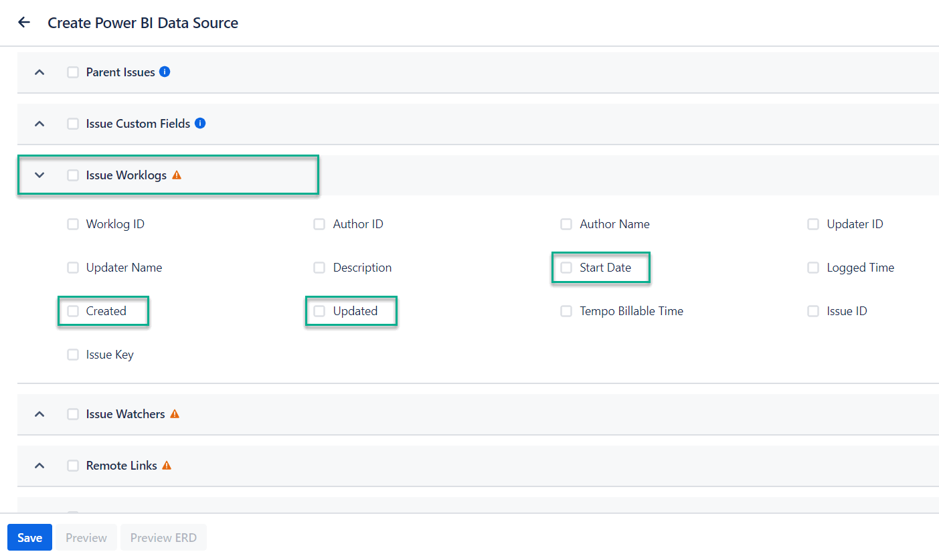This screenshot has height=560, width=939.
Task: Check the Tempo Billable Time checkbox
Action: click(x=566, y=311)
